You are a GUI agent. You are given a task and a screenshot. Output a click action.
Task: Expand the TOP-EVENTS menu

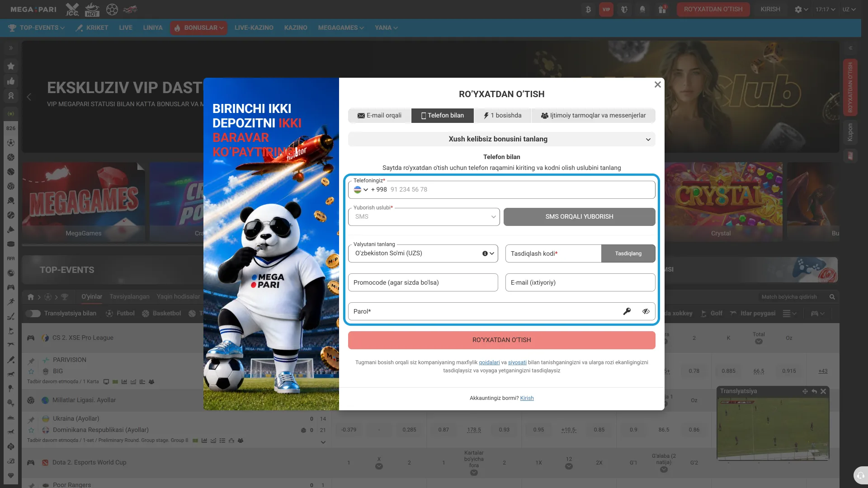point(37,28)
